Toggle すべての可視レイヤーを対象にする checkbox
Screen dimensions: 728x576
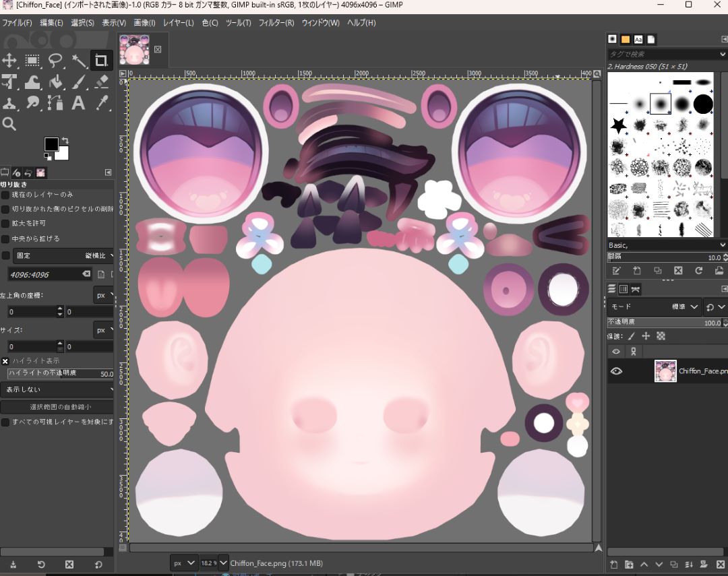[x=5, y=422]
